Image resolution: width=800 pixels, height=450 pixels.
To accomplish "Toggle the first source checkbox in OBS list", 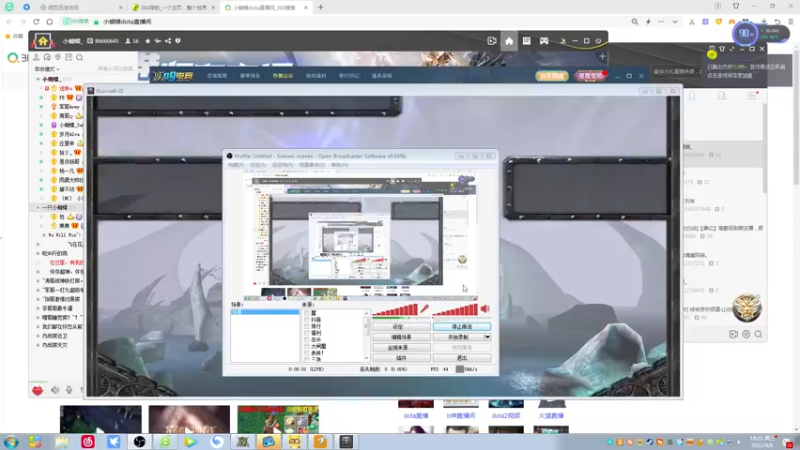I will (x=307, y=313).
